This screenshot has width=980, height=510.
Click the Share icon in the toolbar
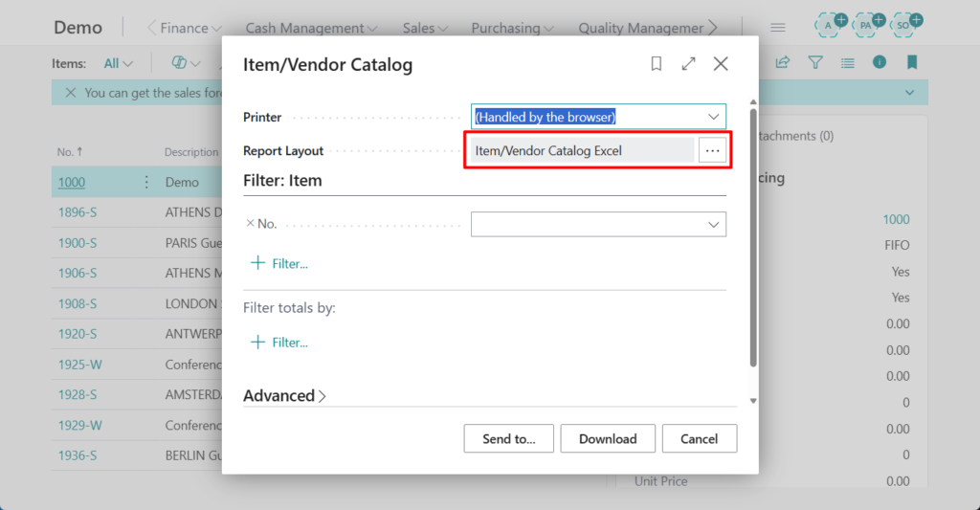pos(783,63)
